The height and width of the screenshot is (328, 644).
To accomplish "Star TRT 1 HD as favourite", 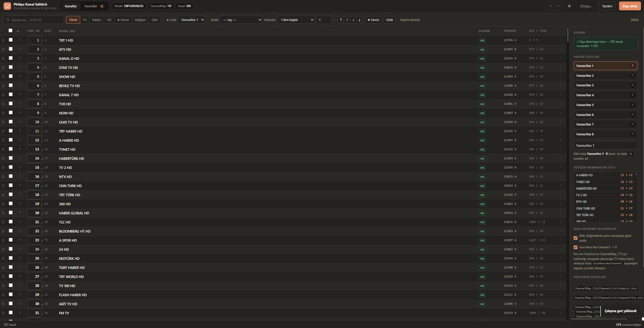I will [x=20, y=40].
